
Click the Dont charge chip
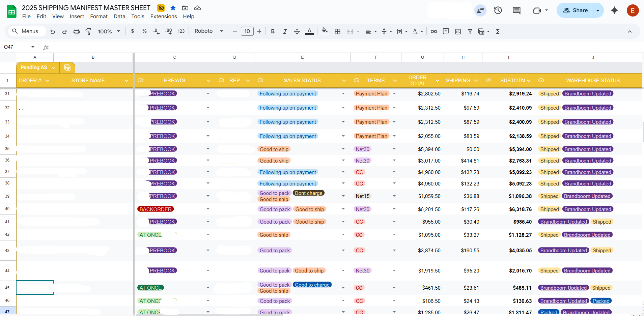(x=309, y=193)
